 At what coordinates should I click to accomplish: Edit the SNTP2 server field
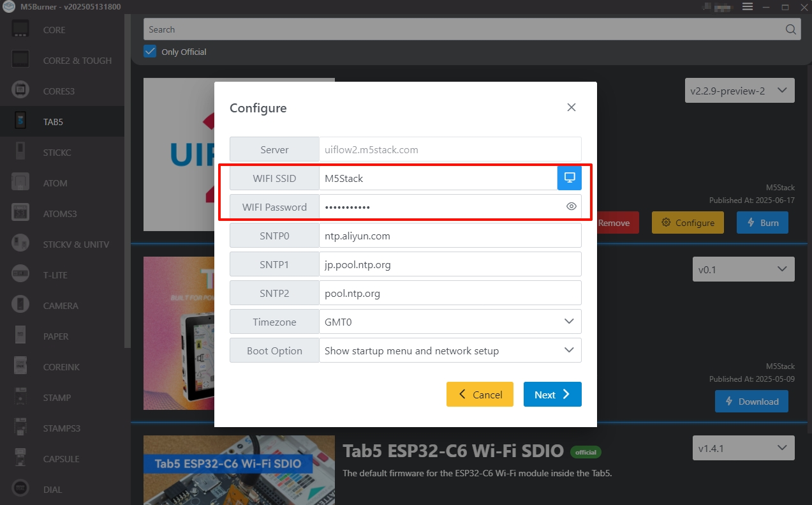coord(450,293)
